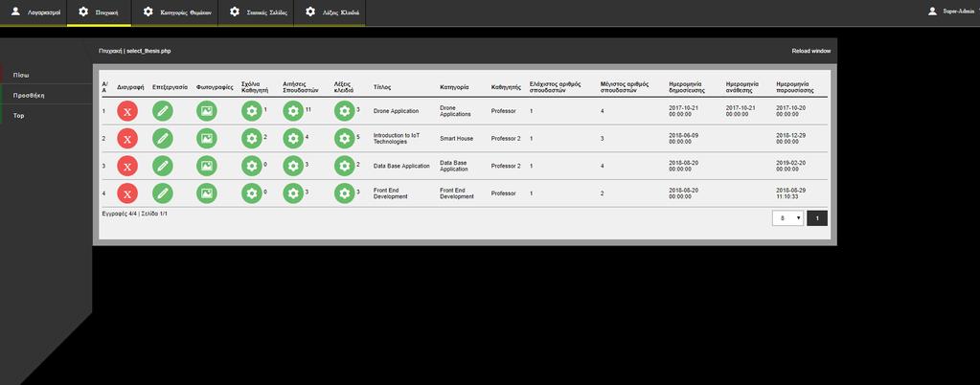This screenshot has width=980, height=385.
Task: Open the Λογαριασμοί accounts menu
Action: (34, 12)
